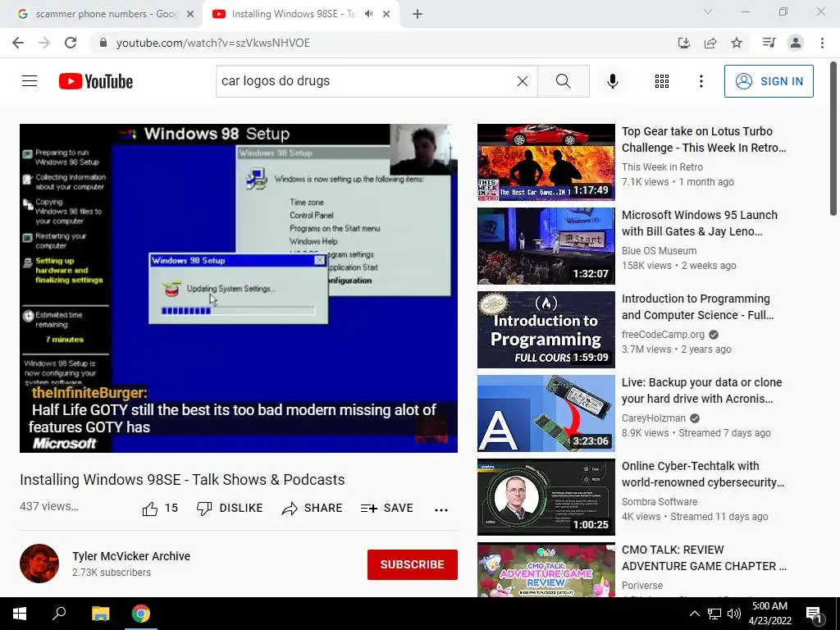Bookmark this page with star
Viewport: 840px width, 630px height.
pyautogui.click(x=737, y=43)
